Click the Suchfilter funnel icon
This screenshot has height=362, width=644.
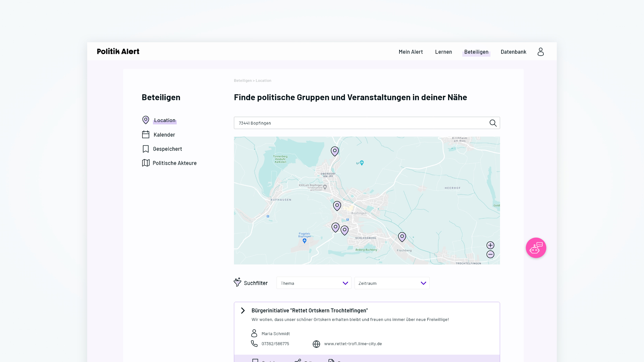point(237,282)
